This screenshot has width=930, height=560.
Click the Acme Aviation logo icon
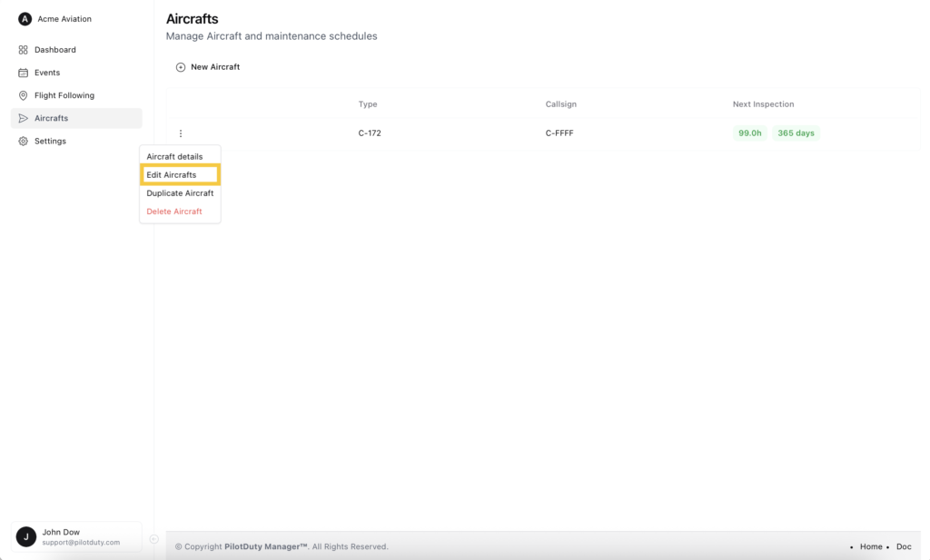[x=25, y=19]
